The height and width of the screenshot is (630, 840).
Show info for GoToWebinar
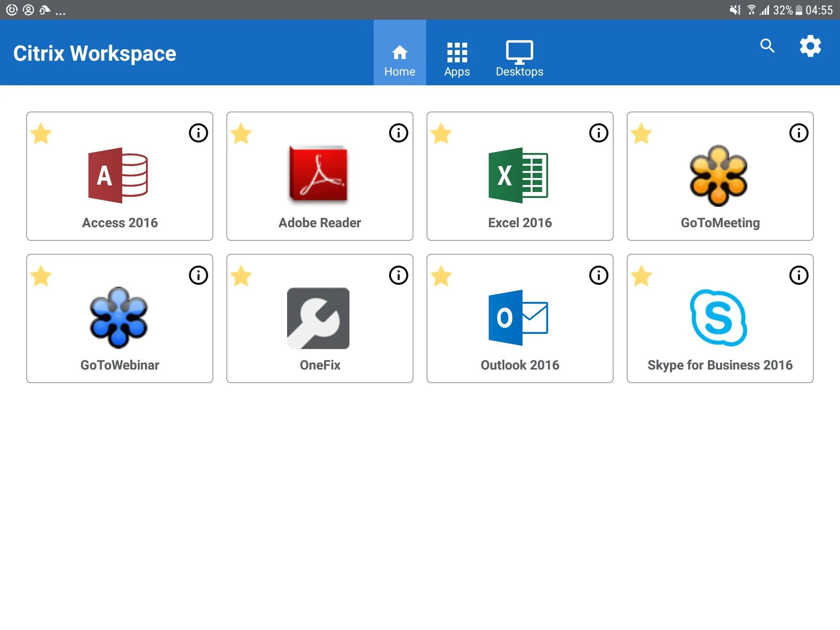pos(199,275)
